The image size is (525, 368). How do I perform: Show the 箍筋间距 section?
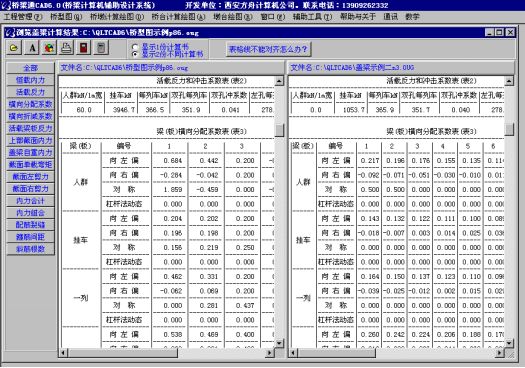[30, 237]
